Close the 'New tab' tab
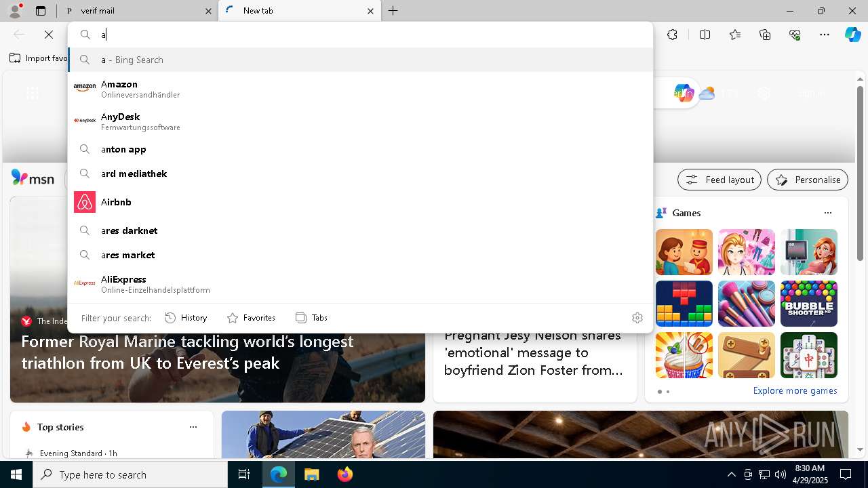 click(370, 11)
